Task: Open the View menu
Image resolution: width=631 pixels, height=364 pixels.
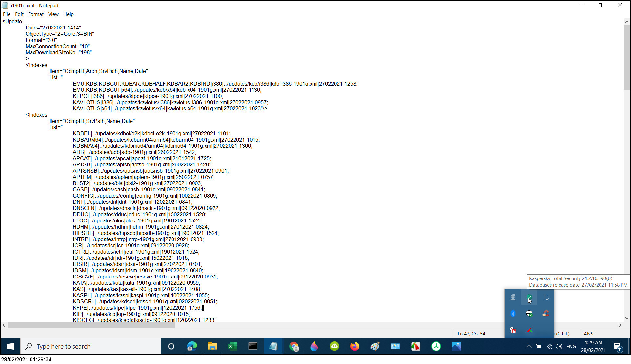Action: [x=53, y=14]
